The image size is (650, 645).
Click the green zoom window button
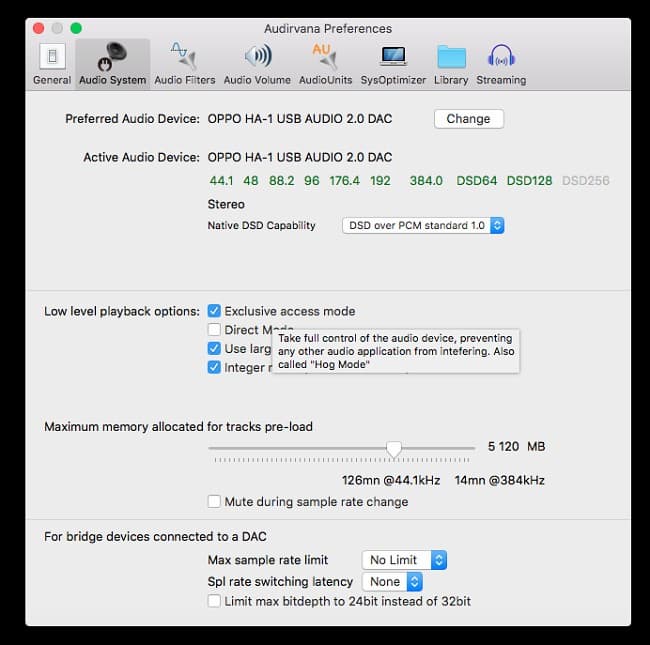[76, 28]
